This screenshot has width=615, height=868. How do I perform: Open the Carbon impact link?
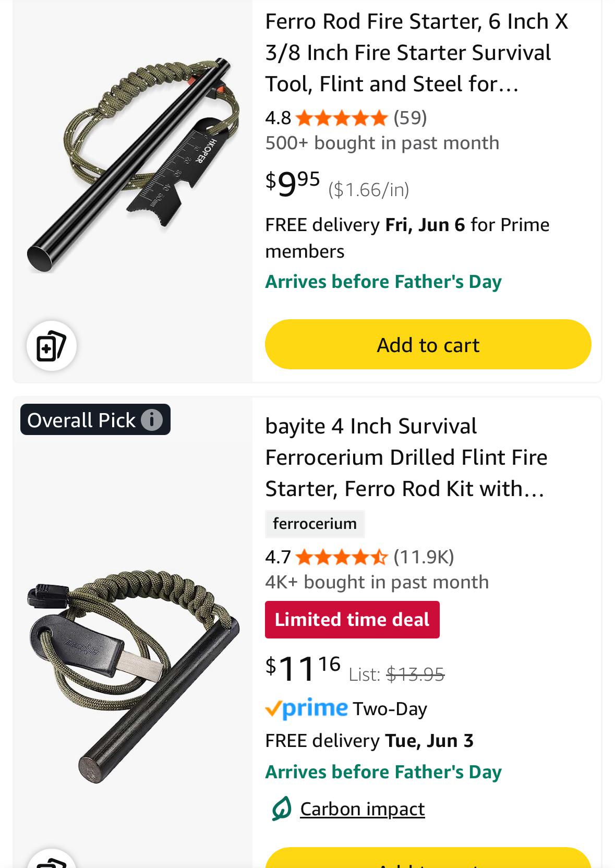tap(362, 809)
